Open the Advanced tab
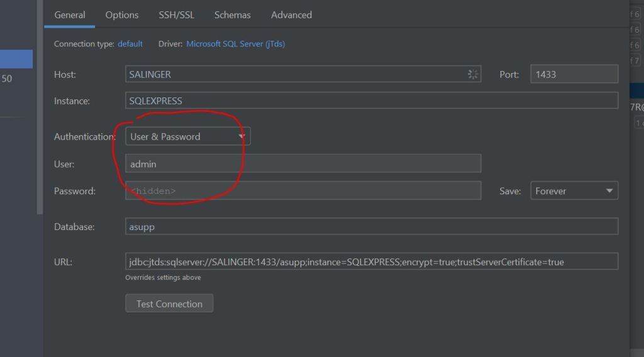 click(291, 15)
